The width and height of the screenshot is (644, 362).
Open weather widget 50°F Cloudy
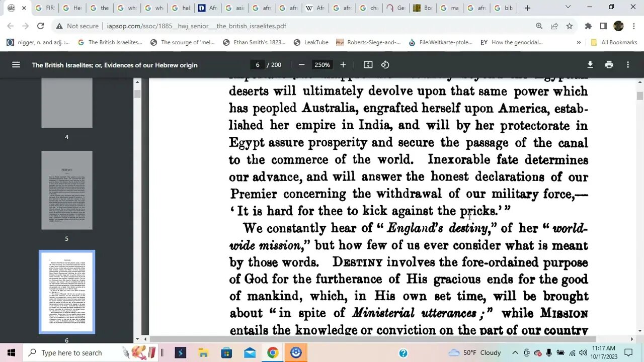474,352
